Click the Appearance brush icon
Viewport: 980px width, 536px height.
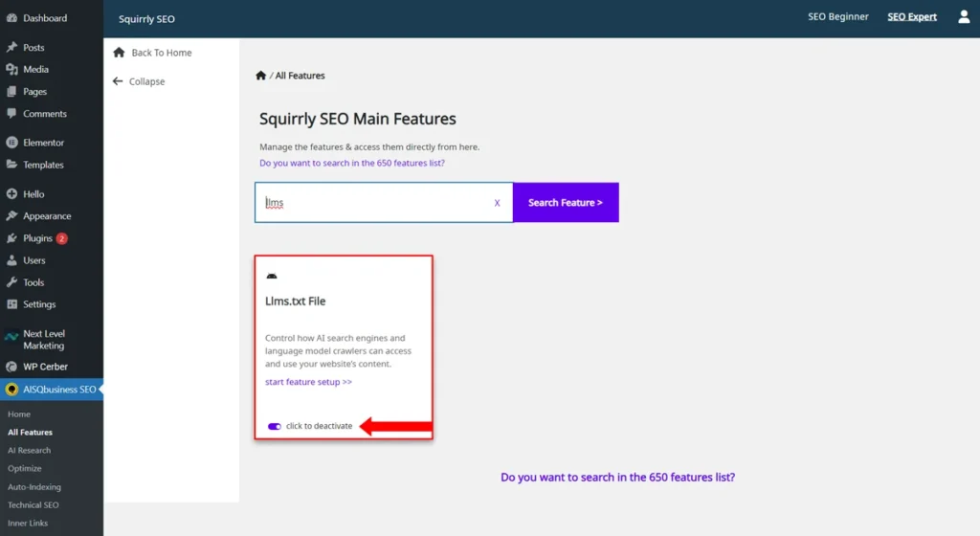pyautogui.click(x=11, y=215)
